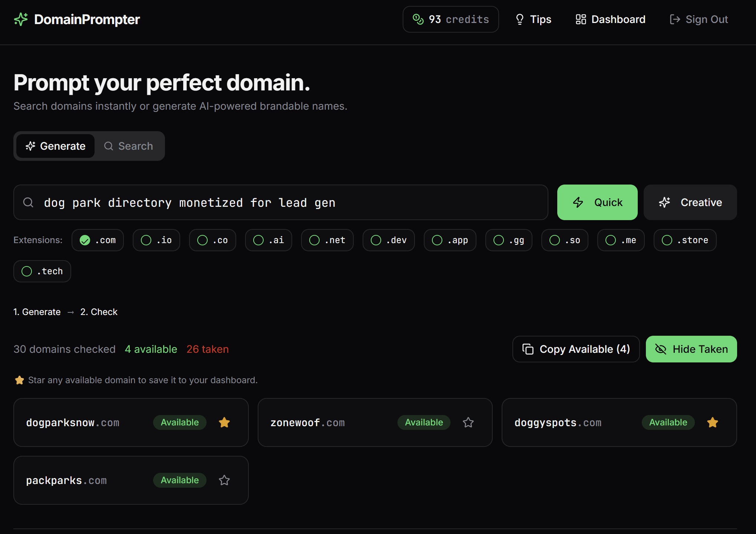
Task: Switch to the Search tab
Action: point(129,146)
